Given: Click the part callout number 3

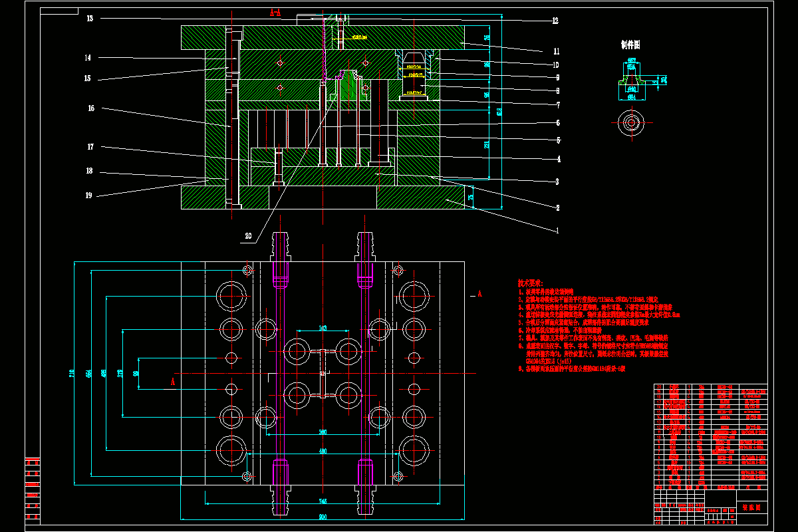Looking at the screenshot, I should 557,182.
